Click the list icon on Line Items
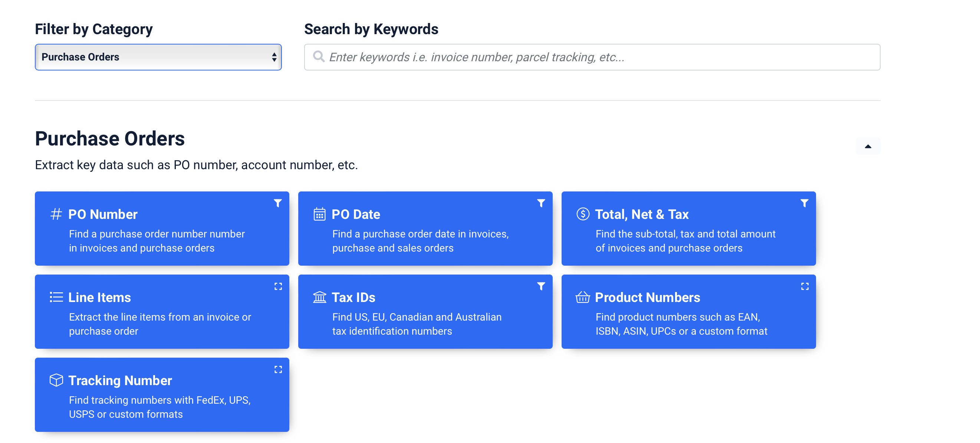Image resolution: width=980 pixels, height=443 pixels. [x=56, y=297]
